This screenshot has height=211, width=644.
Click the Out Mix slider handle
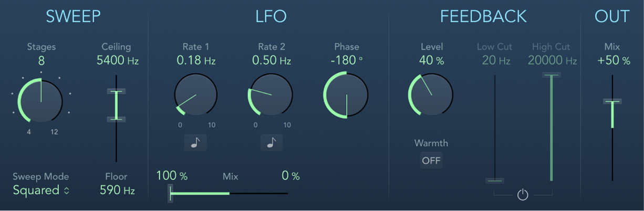click(612, 101)
